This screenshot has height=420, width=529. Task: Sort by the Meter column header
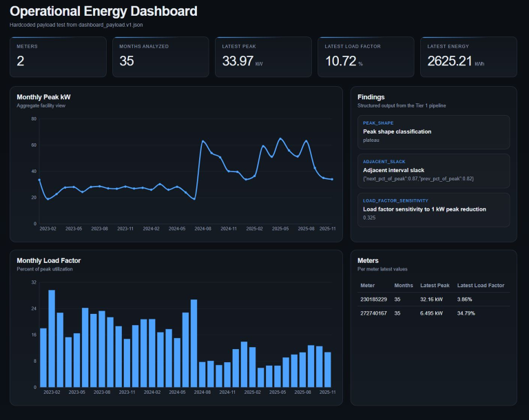click(x=368, y=285)
